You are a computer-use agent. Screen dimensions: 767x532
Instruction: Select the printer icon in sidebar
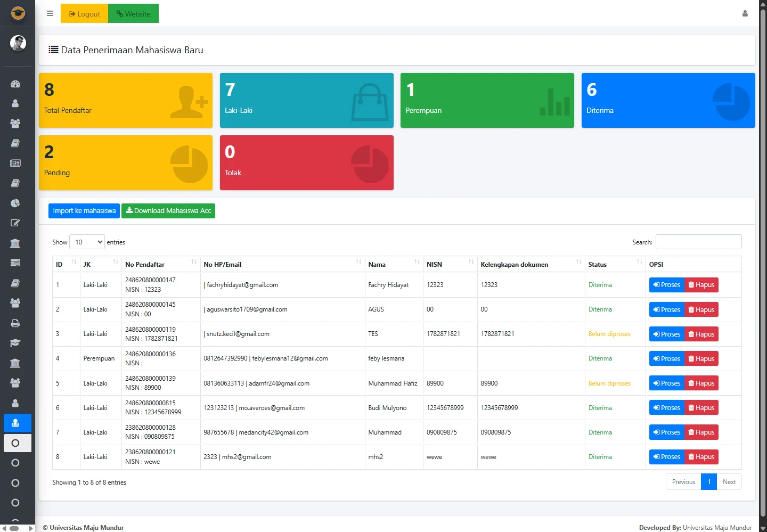pos(15,323)
